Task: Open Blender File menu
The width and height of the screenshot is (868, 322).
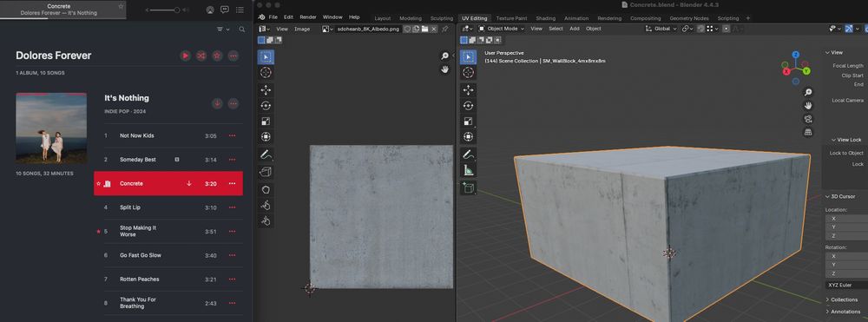Action: (x=273, y=17)
